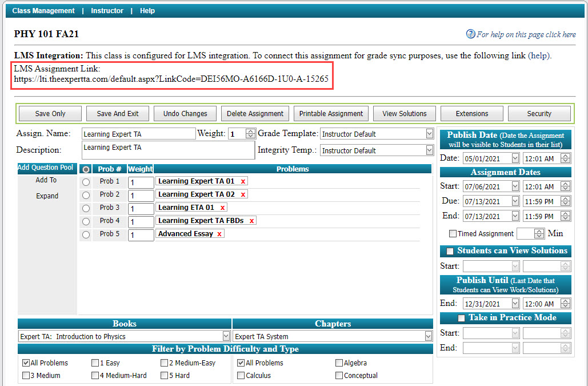Enable the Timed Assignment checkbox
Viewport: 588px width, 386px height.
[451, 233]
